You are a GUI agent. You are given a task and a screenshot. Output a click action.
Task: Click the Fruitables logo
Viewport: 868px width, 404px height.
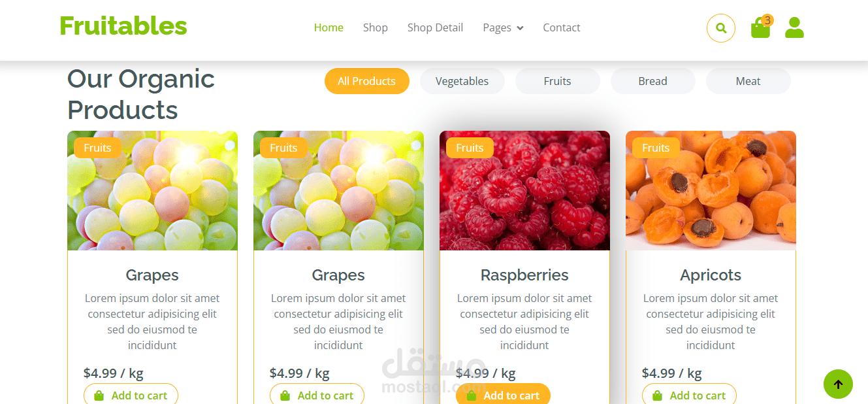(123, 26)
